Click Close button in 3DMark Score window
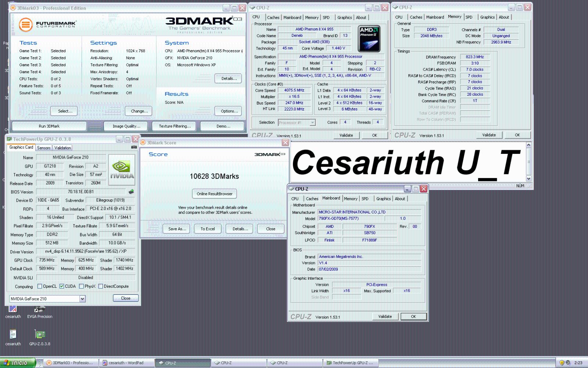Image resolution: width=588 pixels, height=368 pixels. point(270,229)
